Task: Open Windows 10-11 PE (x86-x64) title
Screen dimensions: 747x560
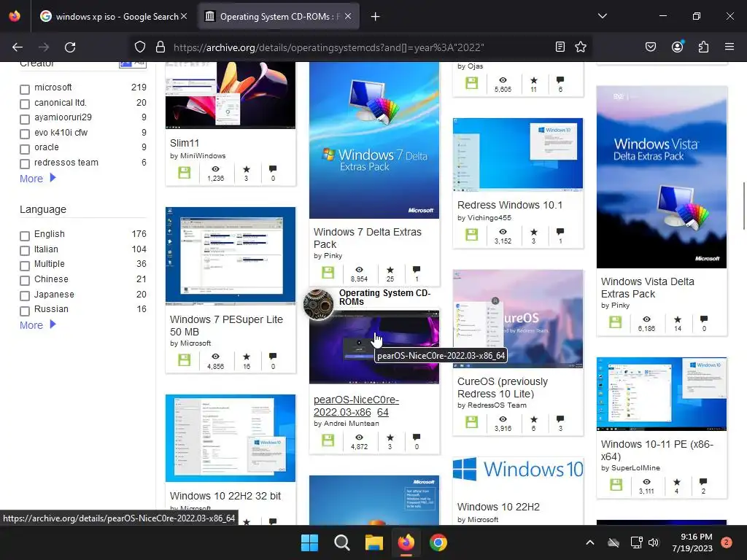Action: (x=657, y=450)
